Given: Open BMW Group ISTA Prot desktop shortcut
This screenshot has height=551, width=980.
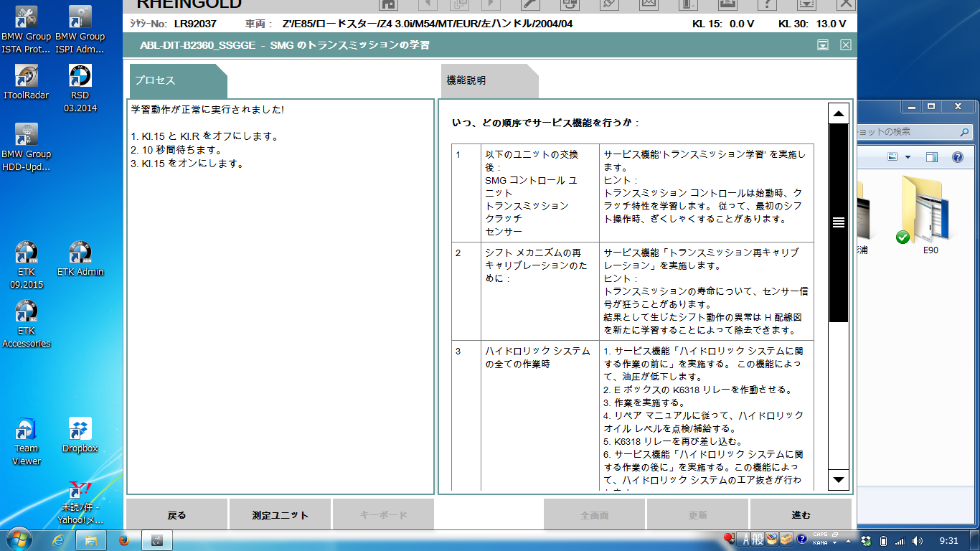Looking at the screenshot, I should coord(27,30).
